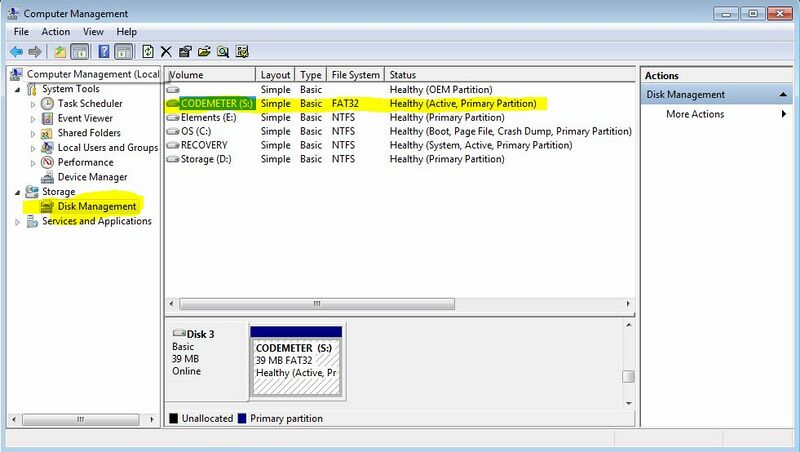Click the Back arrow in the toolbar
Viewport: 800px width, 452px height.
[x=16, y=51]
